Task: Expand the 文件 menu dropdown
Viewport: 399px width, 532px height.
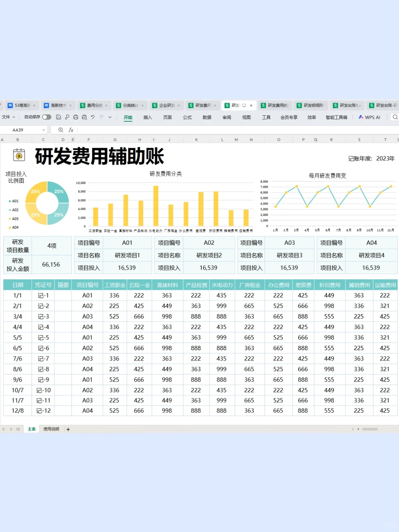Action: (8, 117)
